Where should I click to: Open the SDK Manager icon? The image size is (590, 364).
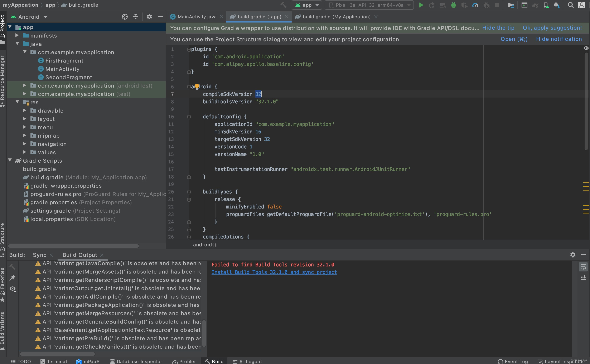pyautogui.click(x=557, y=5)
